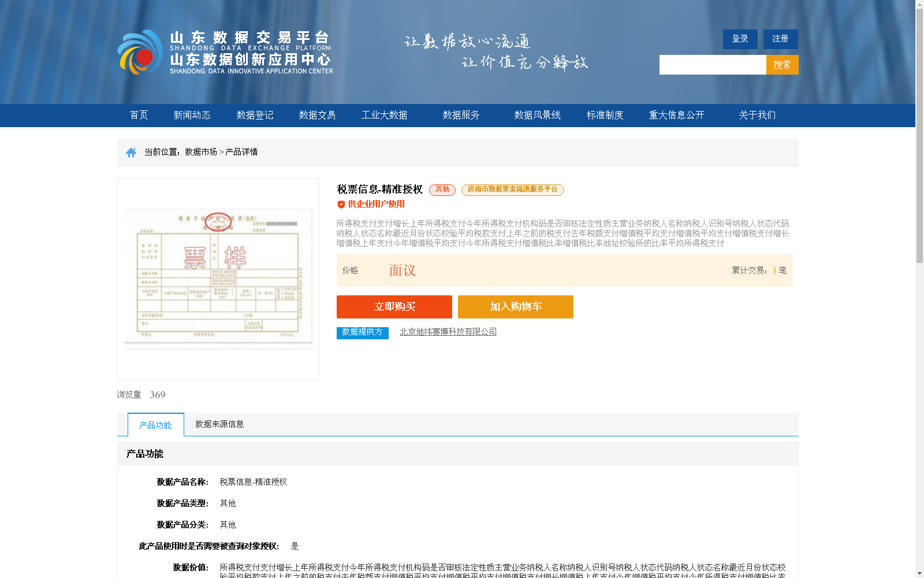The width and height of the screenshot is (924, 578).
Task: Click the scrollbar up arrow
Action: pyautogui.click(x=919, y=5)
